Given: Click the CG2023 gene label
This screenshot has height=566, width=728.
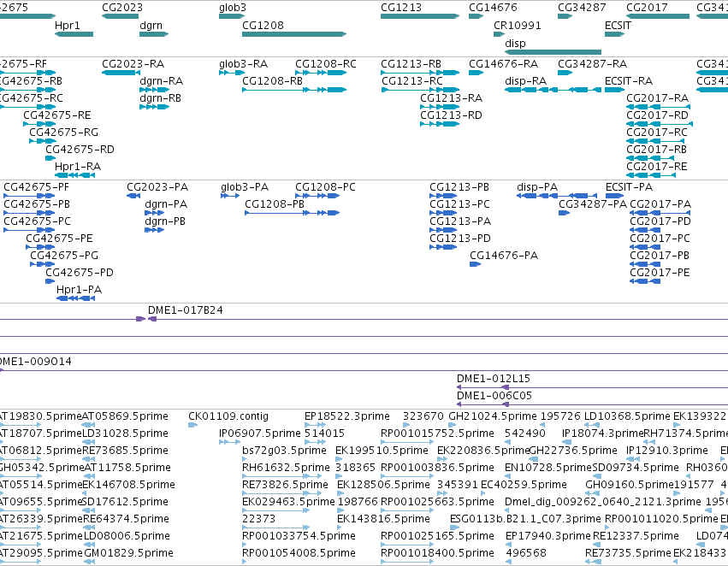Looking at the screenshot, I should pos(122,8).
